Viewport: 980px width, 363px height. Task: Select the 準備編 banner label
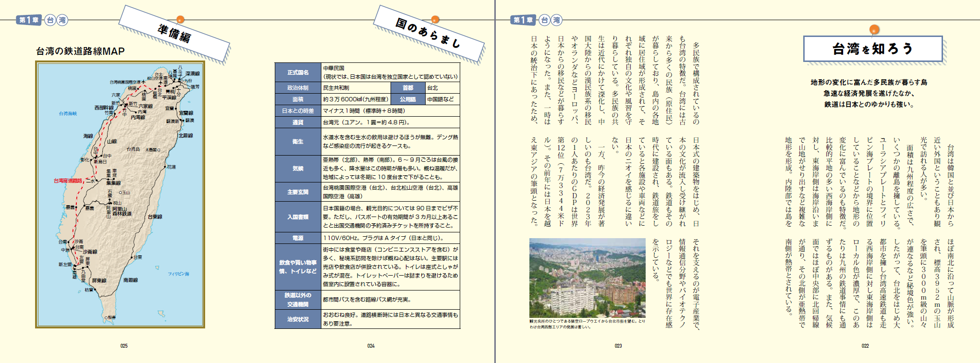[x=174, y=34]
